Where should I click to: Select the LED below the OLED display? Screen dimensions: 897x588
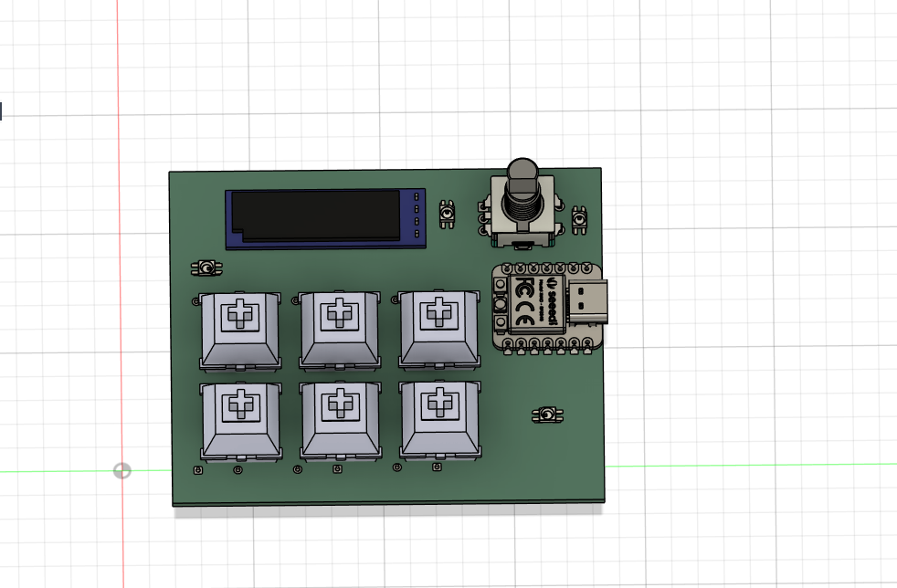pos(206,268)
